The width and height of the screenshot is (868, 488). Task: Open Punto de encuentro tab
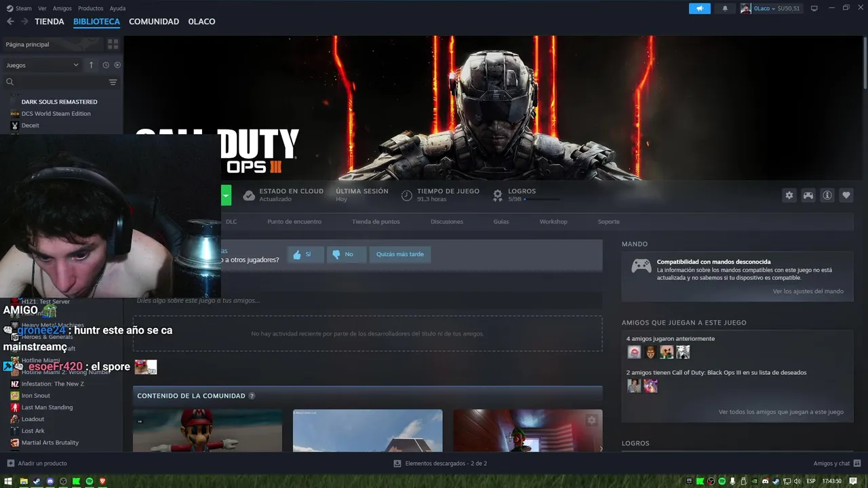[x=294, y=222]
